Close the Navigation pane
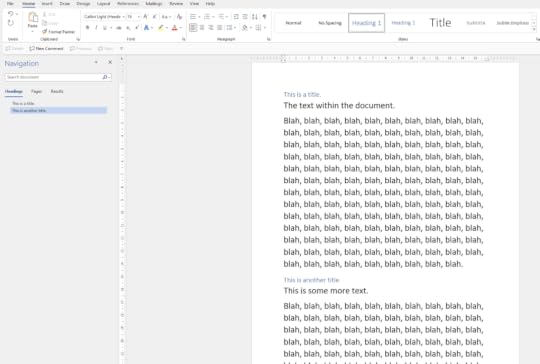This screenshot has height=364, width=540. click(110, 62)
